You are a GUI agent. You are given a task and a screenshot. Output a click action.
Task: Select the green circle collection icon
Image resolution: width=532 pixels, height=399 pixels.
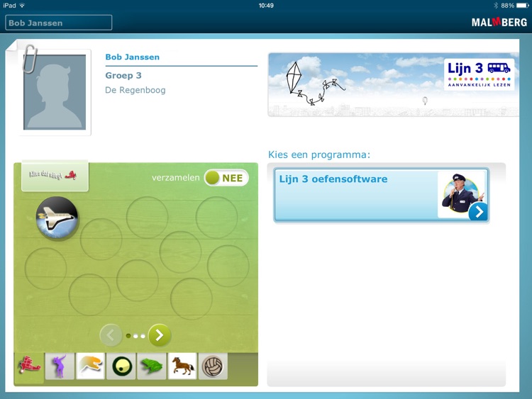[x=121, y=366]
